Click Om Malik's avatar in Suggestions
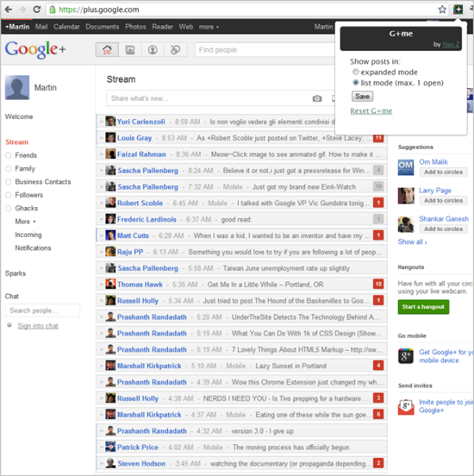 point(406,167)
